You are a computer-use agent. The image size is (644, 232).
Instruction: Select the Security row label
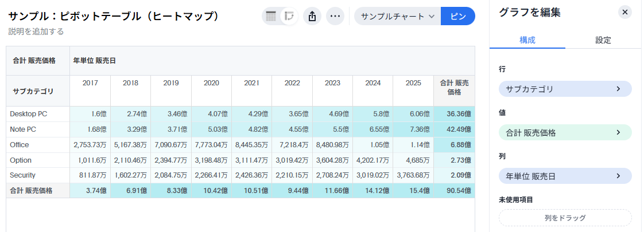click(24, 175)
